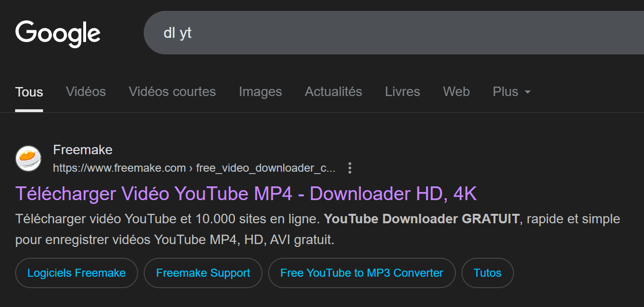This screenshot has height=307, width=644.
Task: Select the Livres tab
Action: coord(402,92)
